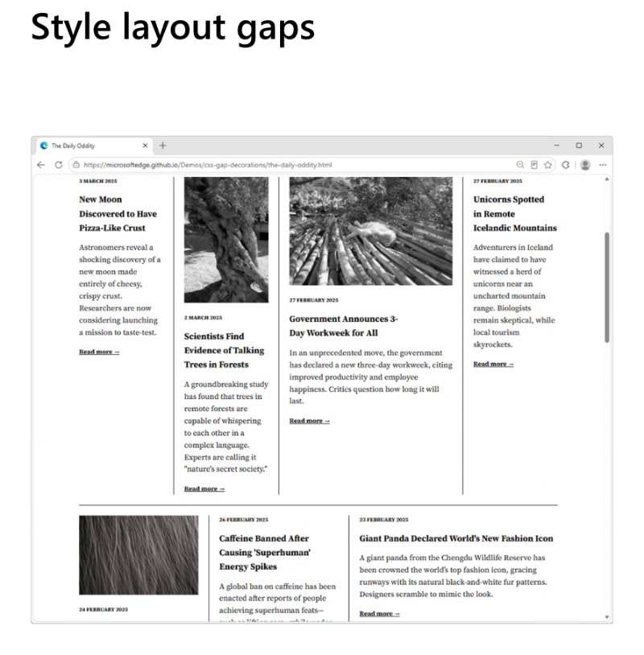The image size is (644, 655).
Task: Open the user profile avatar
Action: (x=585, y=165)
